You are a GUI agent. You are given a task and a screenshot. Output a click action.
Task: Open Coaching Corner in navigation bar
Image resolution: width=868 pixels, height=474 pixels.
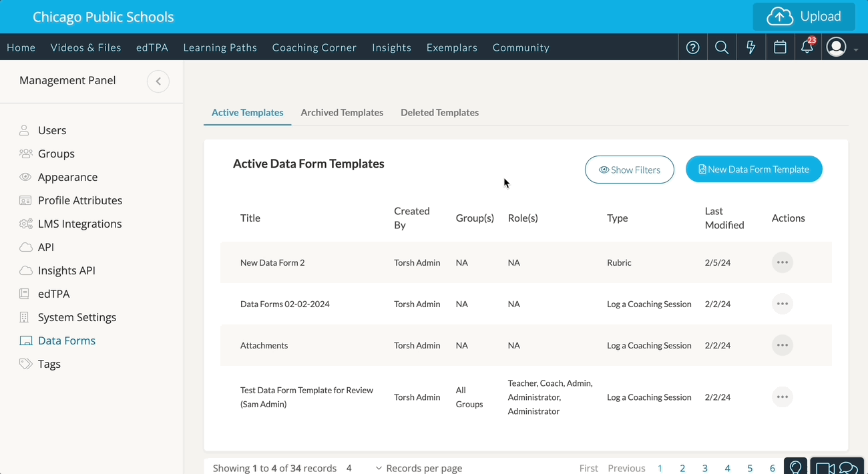point(314,47)
